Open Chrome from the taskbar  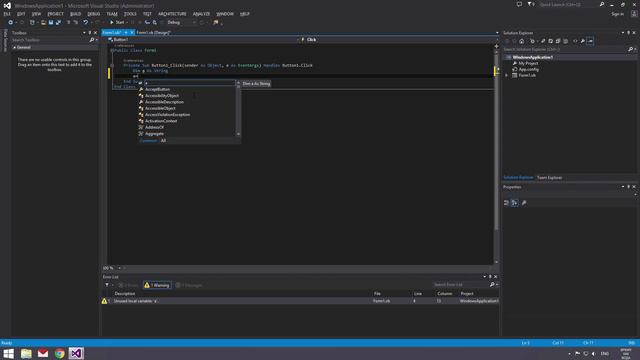click(x=60, y=353)
